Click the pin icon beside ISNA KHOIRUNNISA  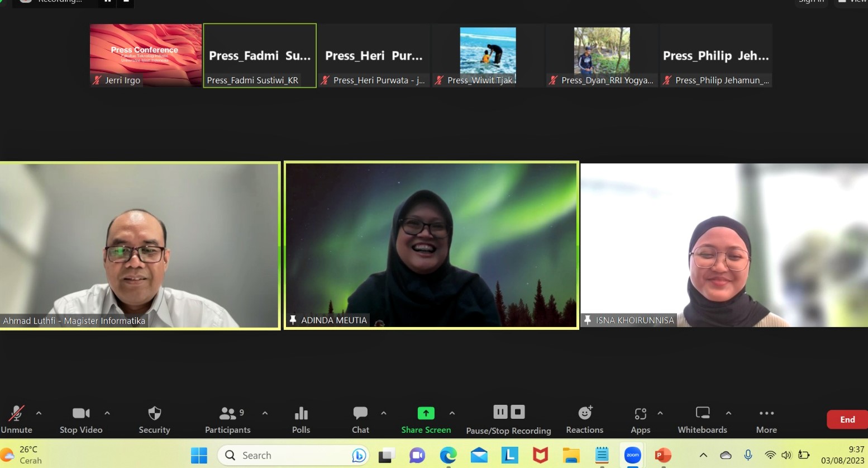pyautogui.click(x=588, y=320)
